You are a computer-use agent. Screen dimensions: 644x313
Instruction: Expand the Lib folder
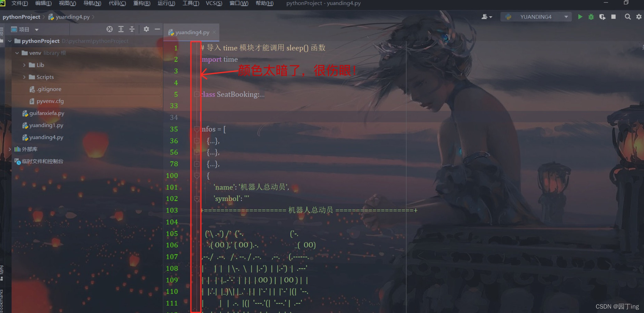[x=24, y=65]
